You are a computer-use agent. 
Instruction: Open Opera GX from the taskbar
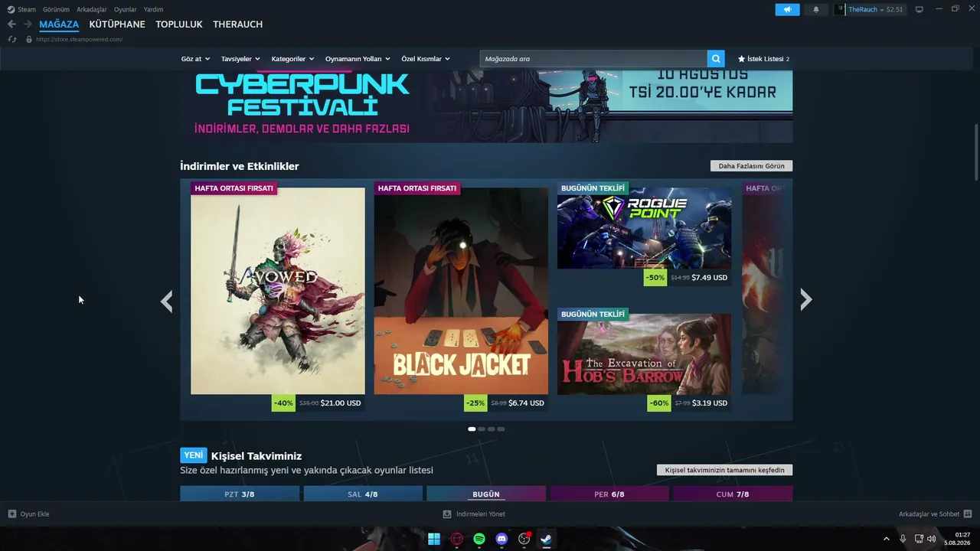[457, 539]
